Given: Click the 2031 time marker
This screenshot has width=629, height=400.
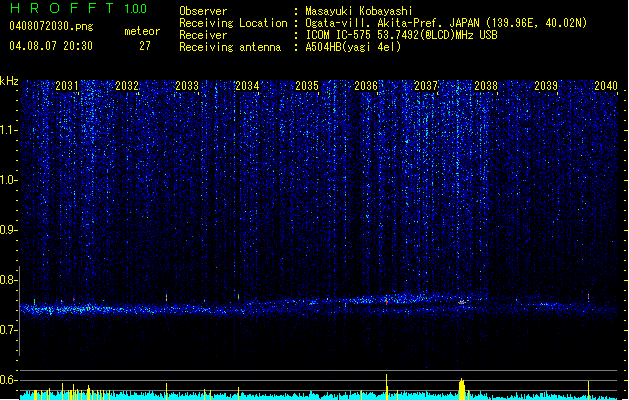Looking at the screenshot, I should tap(67, 85).
